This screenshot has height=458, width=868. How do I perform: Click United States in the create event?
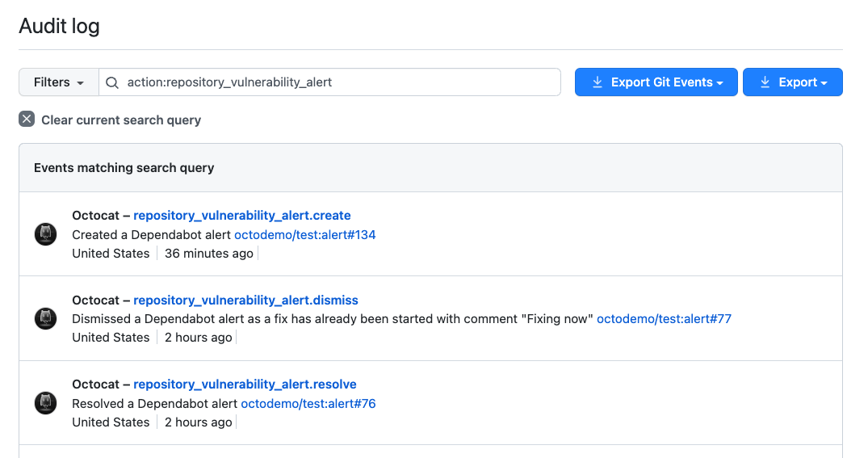tap(111, 254)
